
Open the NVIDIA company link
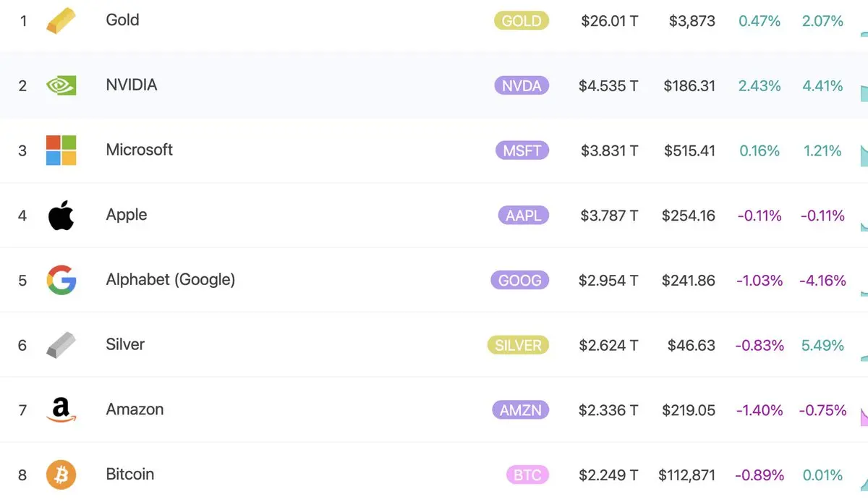coord(131,85)
